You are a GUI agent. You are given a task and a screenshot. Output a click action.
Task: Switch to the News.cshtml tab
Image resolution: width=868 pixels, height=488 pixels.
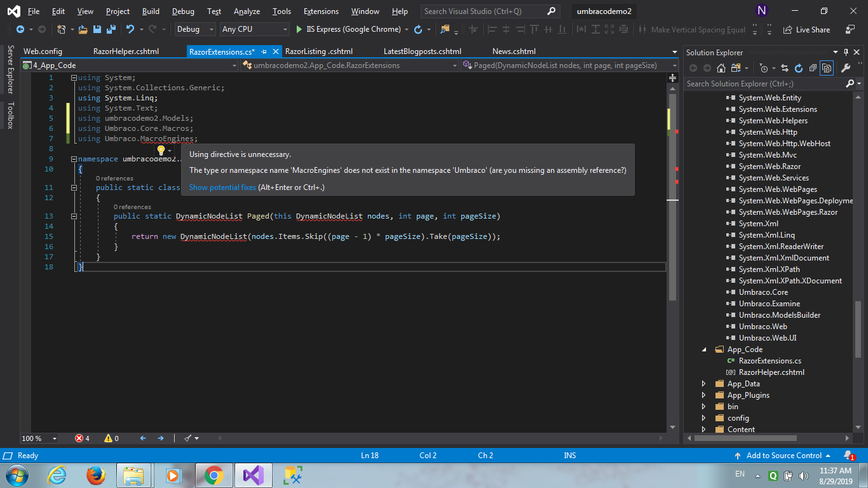click(x=514, y=51)
